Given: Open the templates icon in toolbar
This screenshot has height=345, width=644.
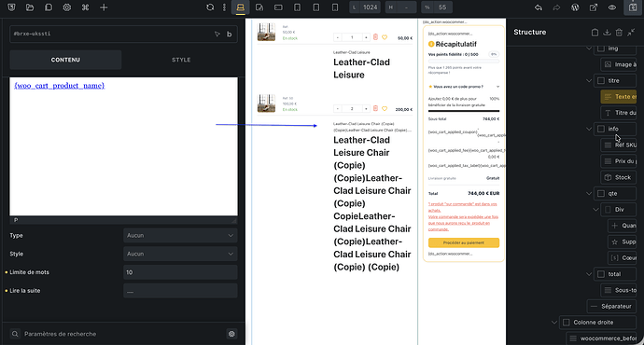Looking at the screenshot, I should pyautogui.click(x=49, y=7).
